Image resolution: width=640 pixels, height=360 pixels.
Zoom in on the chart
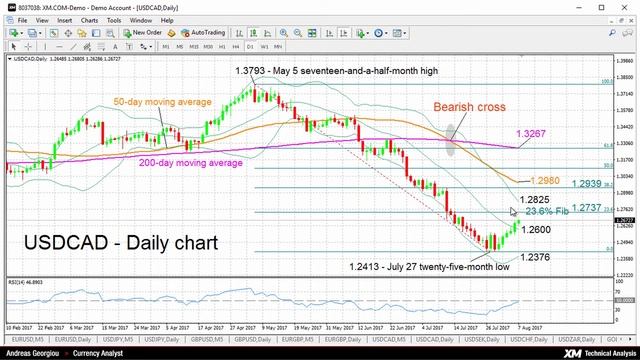tap(284, 33)
